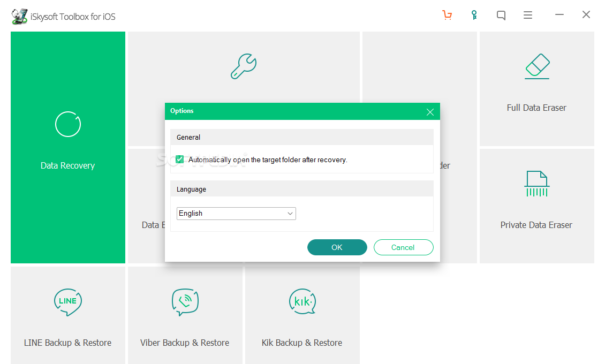Launch Viber Backup & Restore icon

[x=185, y=302]
